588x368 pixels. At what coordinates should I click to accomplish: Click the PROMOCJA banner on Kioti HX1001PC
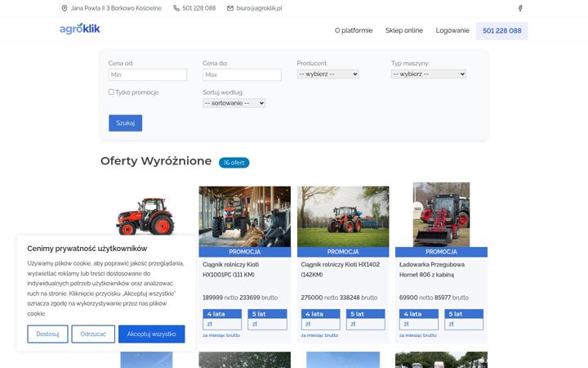coord(245,252)
